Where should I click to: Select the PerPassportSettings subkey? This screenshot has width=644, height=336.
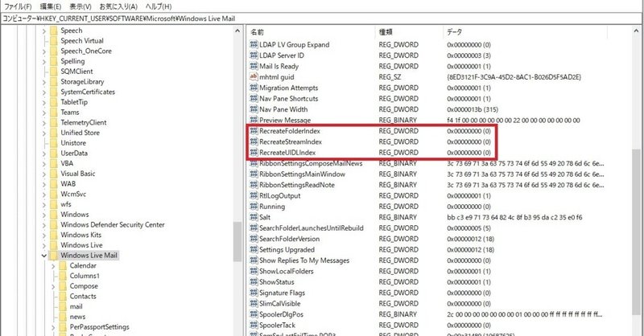(99, 327)
